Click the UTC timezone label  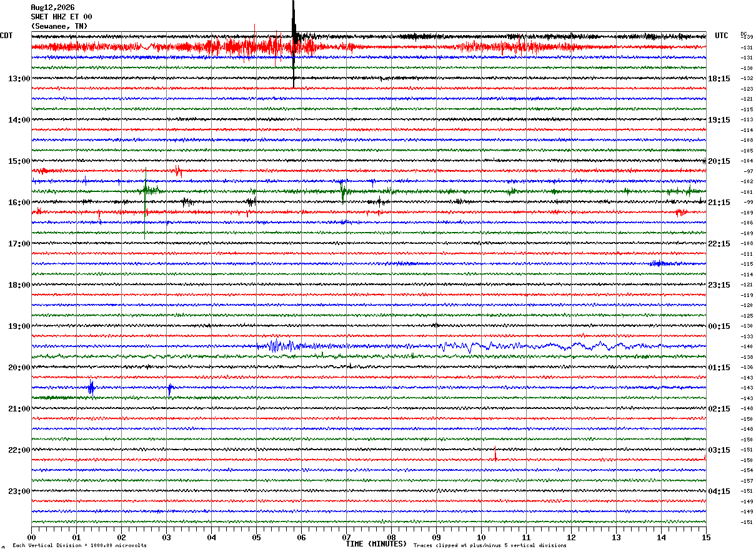coord(722,36)
